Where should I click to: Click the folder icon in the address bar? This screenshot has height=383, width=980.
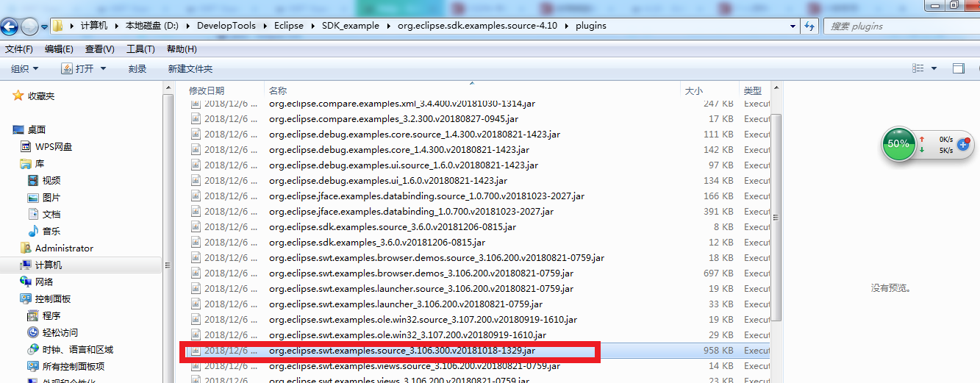(59, 25)
